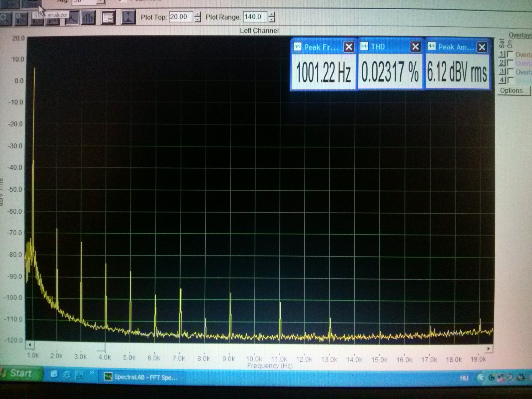Click the auto-scale vertical range icon
Image resolution: width=532 pixels, height=399 pixels.
(128, 17)
